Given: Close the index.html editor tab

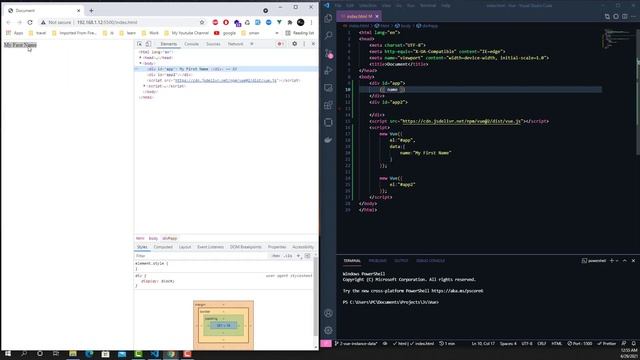Looking at the screenshot, I should 377,16.
